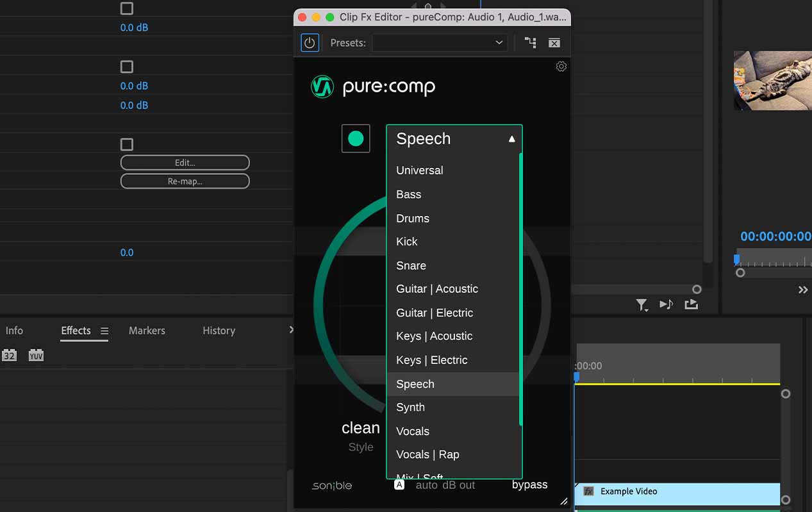Click the 00:00:00:00 timecode field
Screen dimensions: 812x512
click(775, 236)
